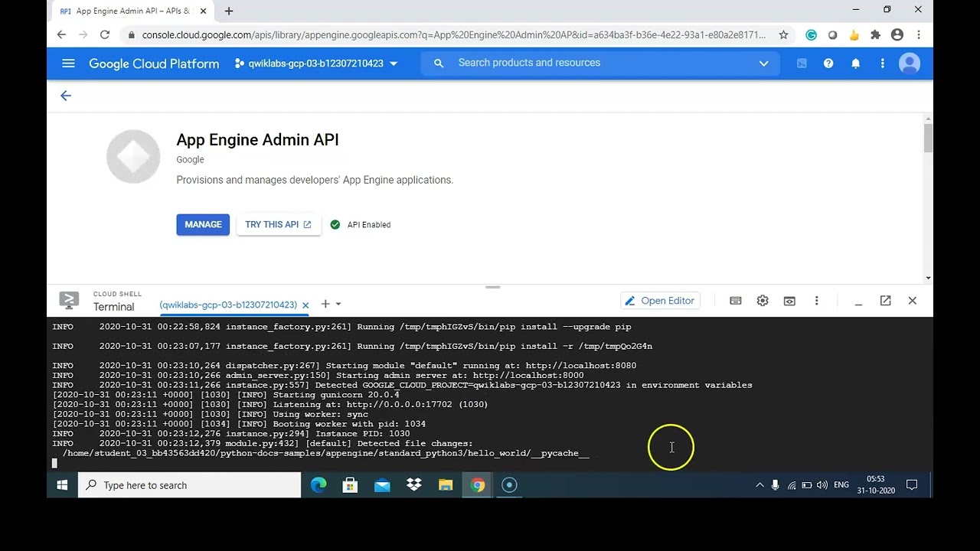The image size is (980, 551).
Task: Open Dropbox from the taskbar
Action: 414,485
